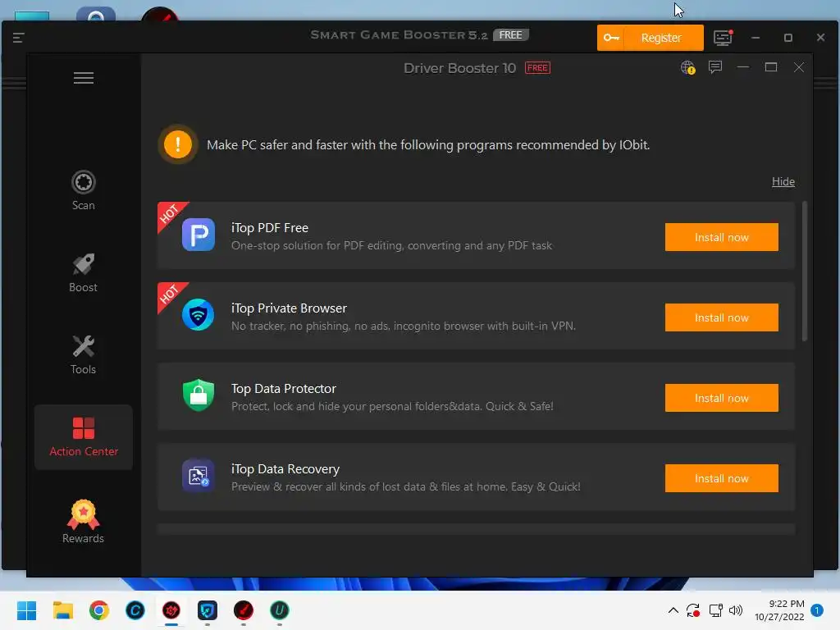Open Driver Booster globe network alert icon
The image size is (840, 630).
click(x=688, y=67)
